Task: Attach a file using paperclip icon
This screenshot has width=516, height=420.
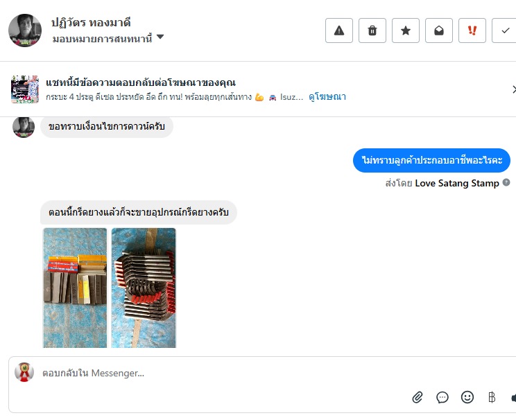Action: coord(418,397)
